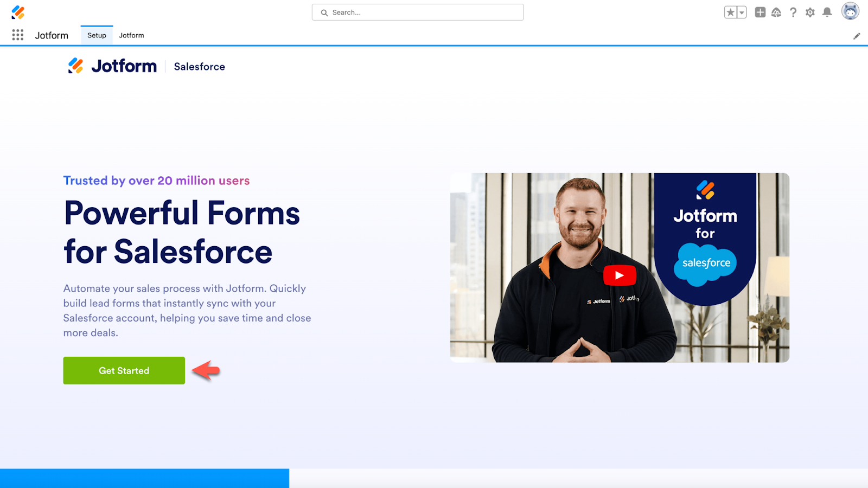Click the Salesforce label beside the Jotform logo
Viewport: 868px width, 488px height.
click(x=199, y=67)
